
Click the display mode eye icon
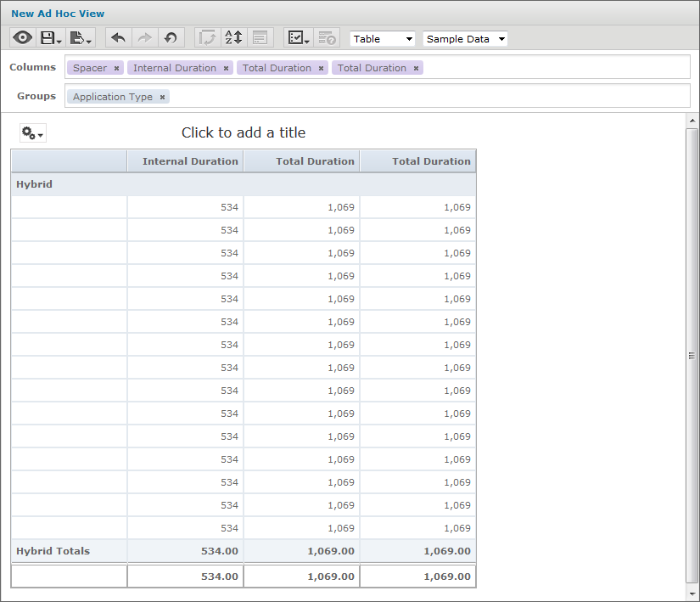click(x=23, y=38)
